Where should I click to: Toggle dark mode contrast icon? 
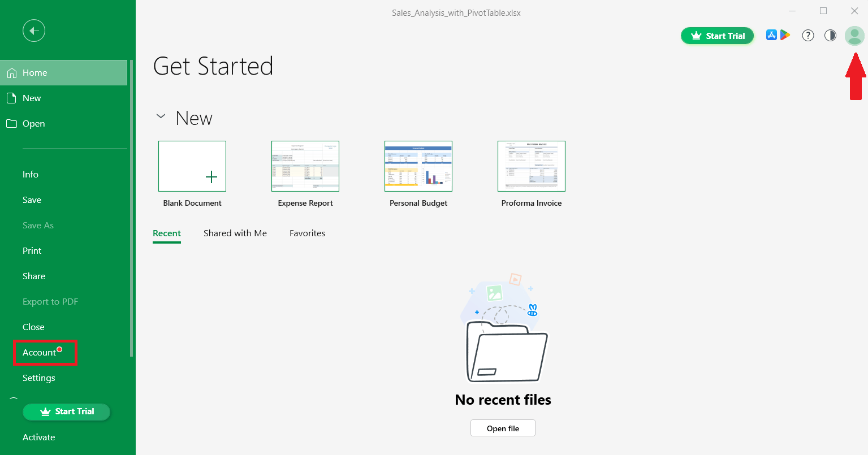coord(830,36)
